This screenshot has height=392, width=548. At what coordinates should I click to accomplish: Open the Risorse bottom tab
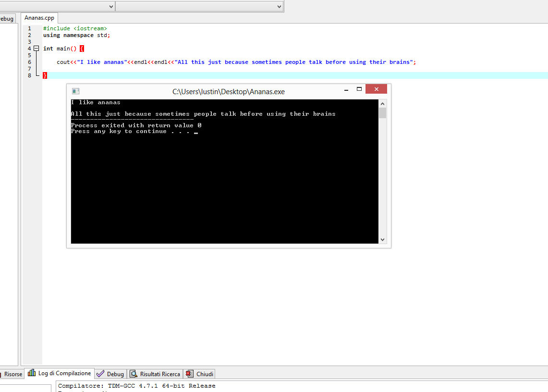[x=13, y=374]
